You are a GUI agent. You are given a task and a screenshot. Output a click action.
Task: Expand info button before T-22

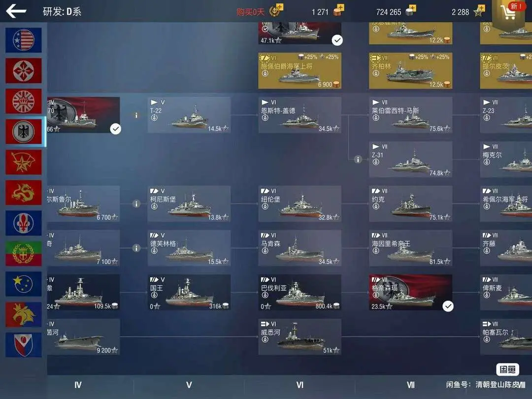point(136,115)
